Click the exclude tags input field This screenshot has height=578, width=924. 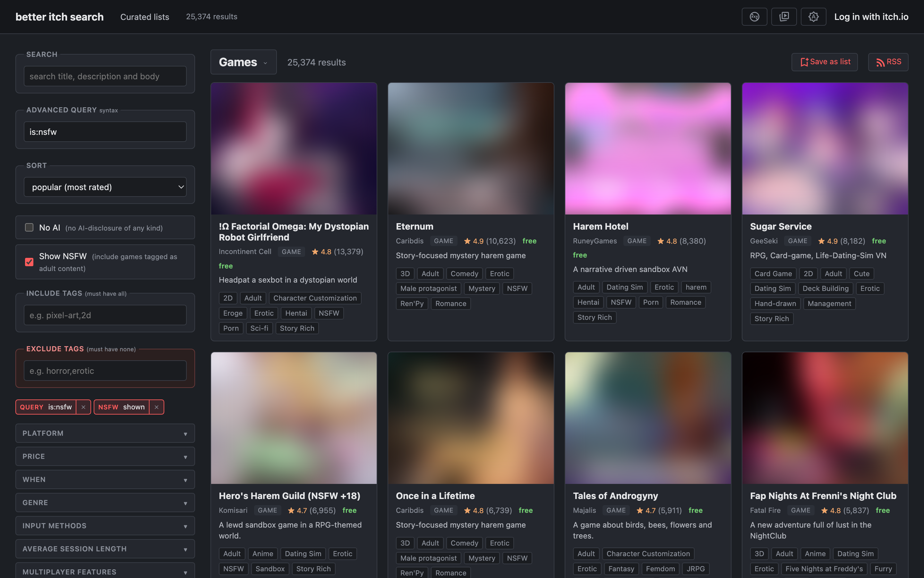pyautogui.click(x=105, y=371)
